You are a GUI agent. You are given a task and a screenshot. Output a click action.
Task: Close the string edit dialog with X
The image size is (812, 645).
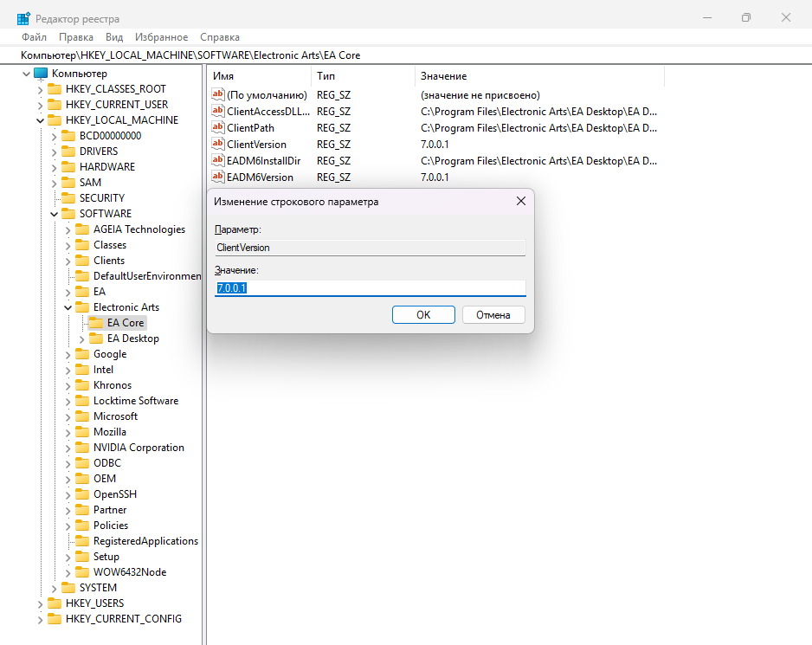click(x=521, y=201)
